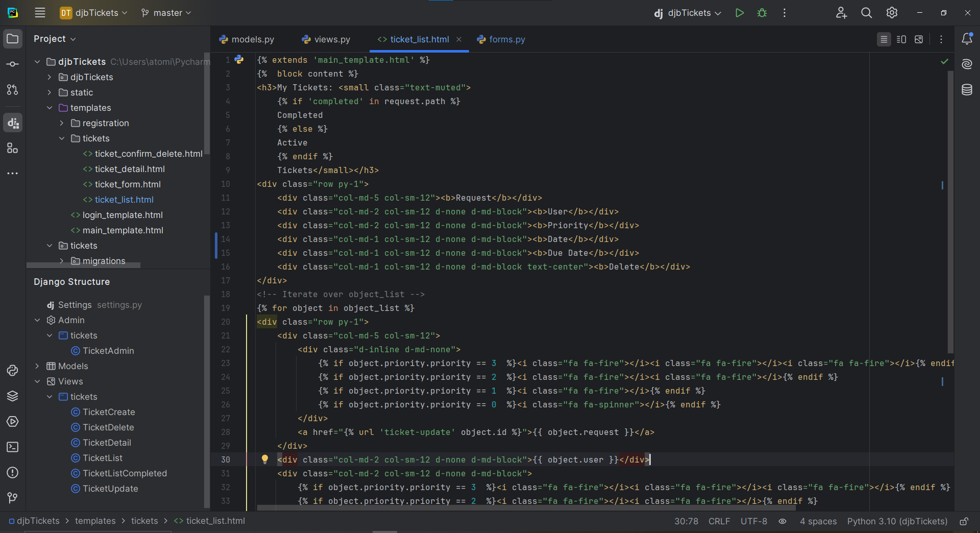Open Search Everywhere magnifier
This screenshot has height=533, width=980.
click(866, 13)
